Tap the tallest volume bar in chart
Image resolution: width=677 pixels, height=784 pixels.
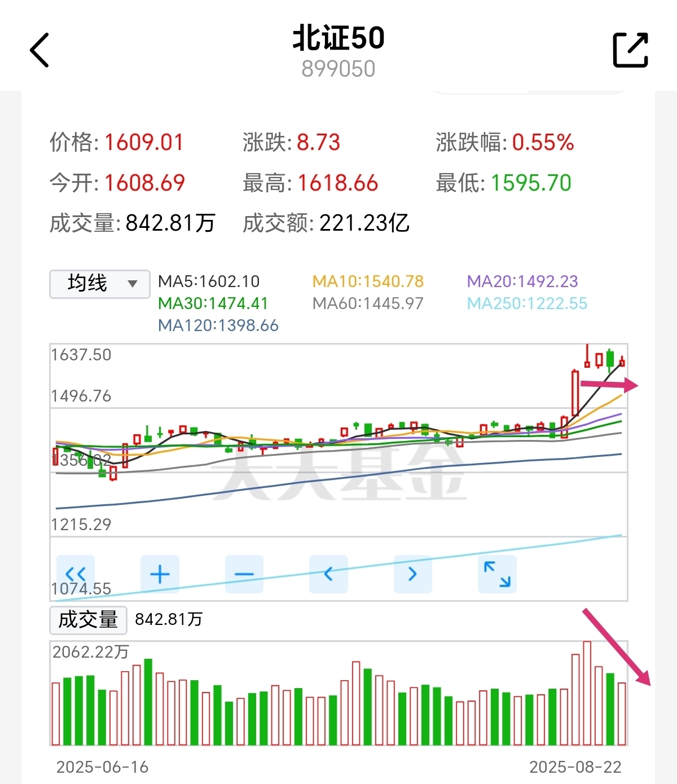tap(587, 693)
